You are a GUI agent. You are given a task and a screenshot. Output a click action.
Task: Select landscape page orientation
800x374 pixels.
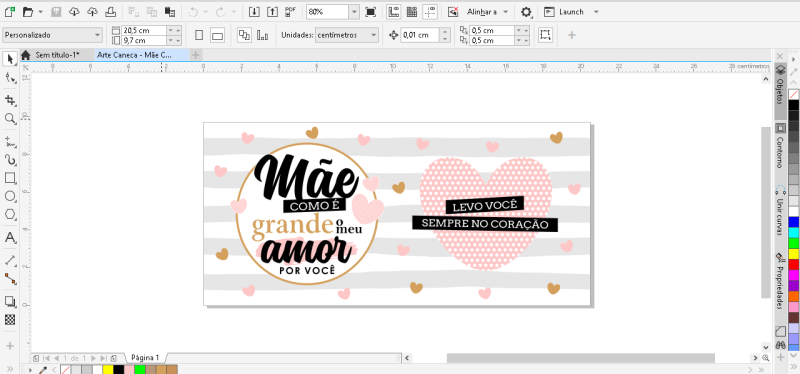pyautogui.click(x=218, y=35)
